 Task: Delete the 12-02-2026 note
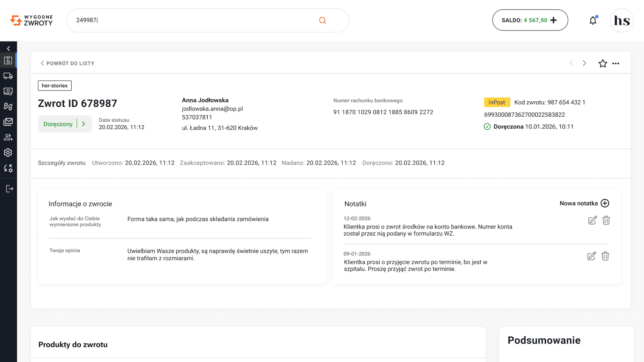point(606,220)
